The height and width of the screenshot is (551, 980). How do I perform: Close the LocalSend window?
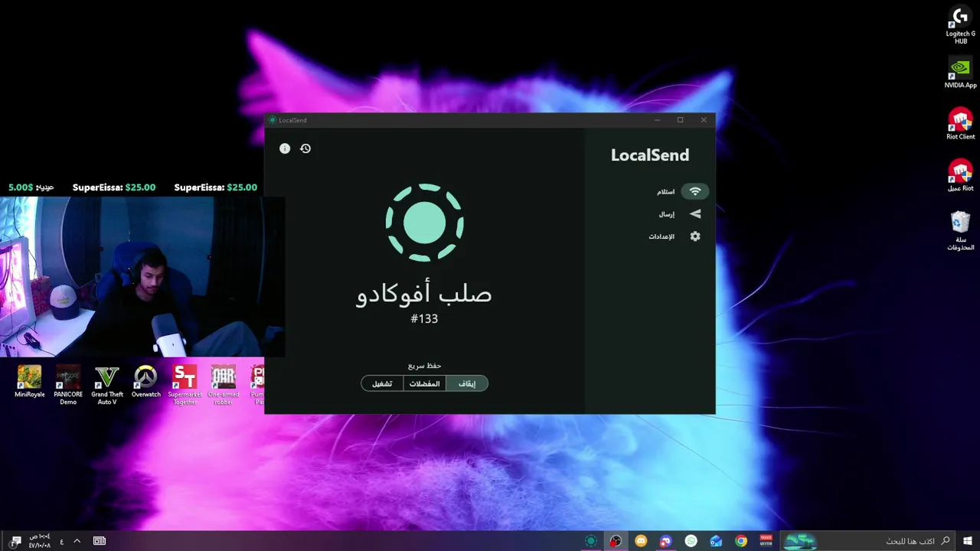point(704,120)
